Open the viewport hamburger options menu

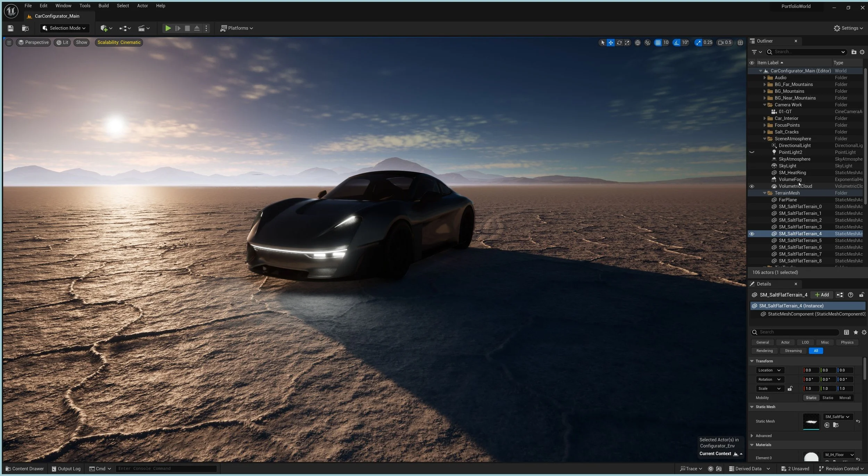[9, 42]
